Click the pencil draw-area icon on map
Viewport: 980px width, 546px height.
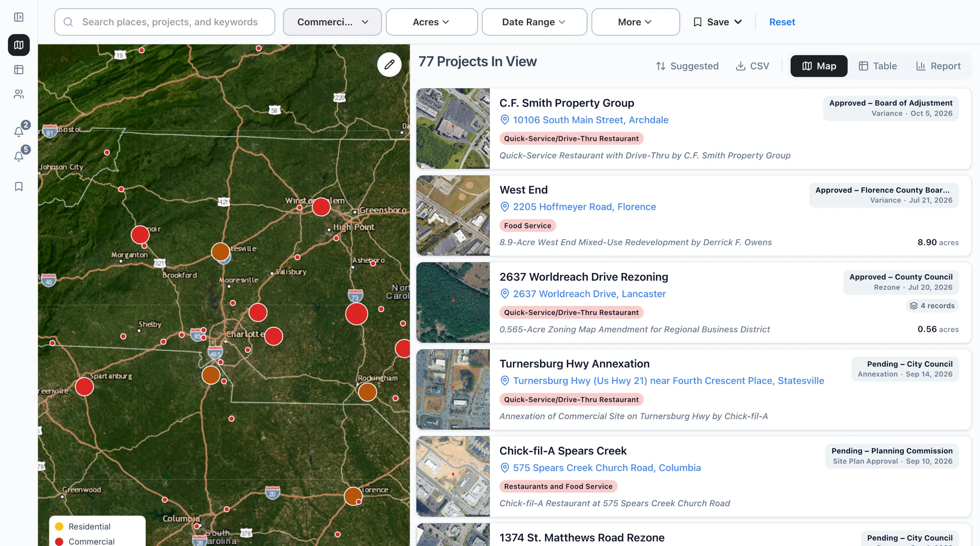tap(389, 65)
